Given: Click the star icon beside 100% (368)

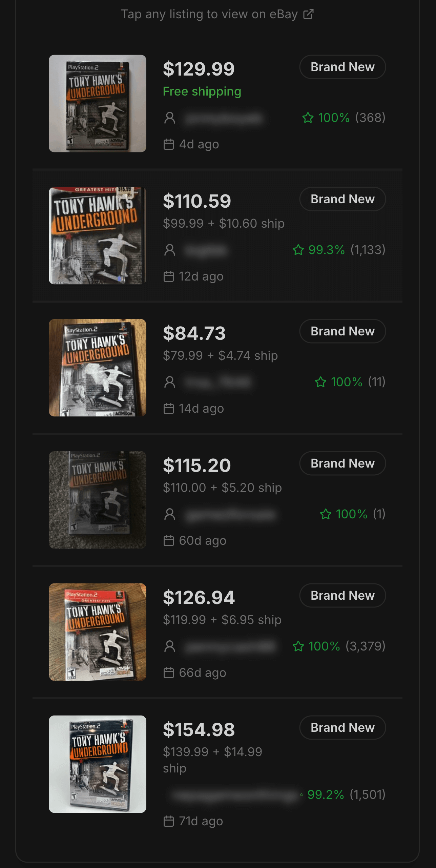Looking at the screenshot, I should coord(308,118).
